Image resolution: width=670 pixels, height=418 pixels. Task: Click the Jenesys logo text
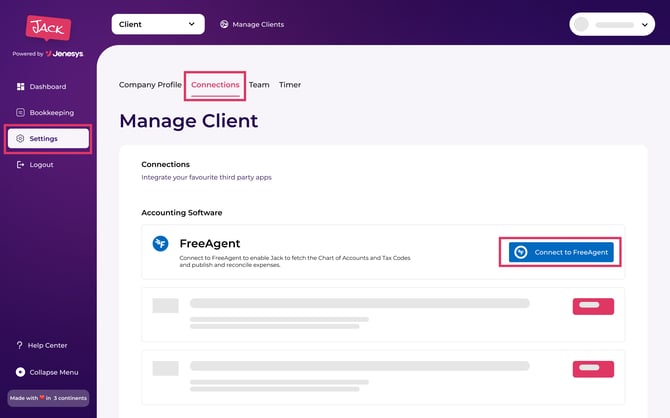(65, 54)
